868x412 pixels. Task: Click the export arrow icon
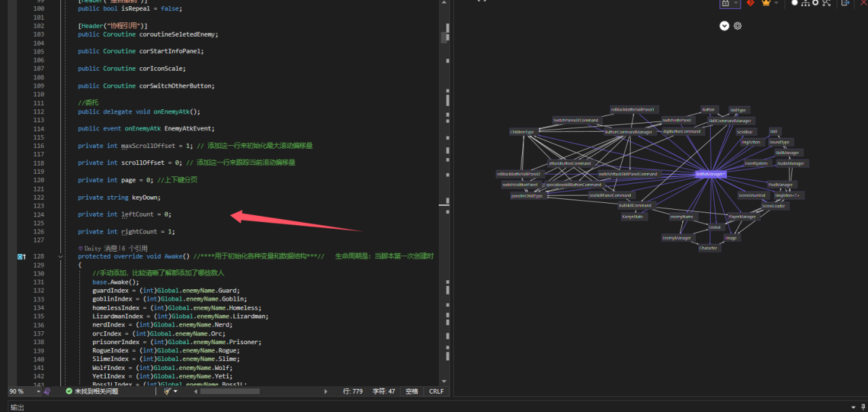(845, 3)
